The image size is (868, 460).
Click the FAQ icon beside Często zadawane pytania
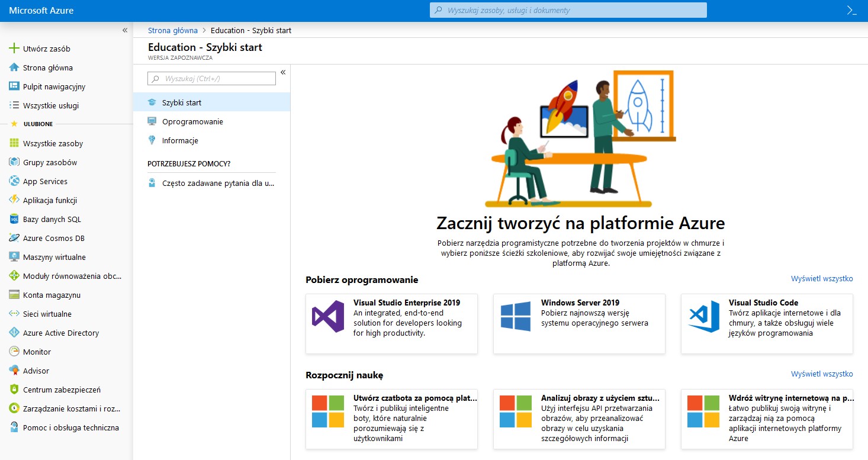tap(152, 183)
